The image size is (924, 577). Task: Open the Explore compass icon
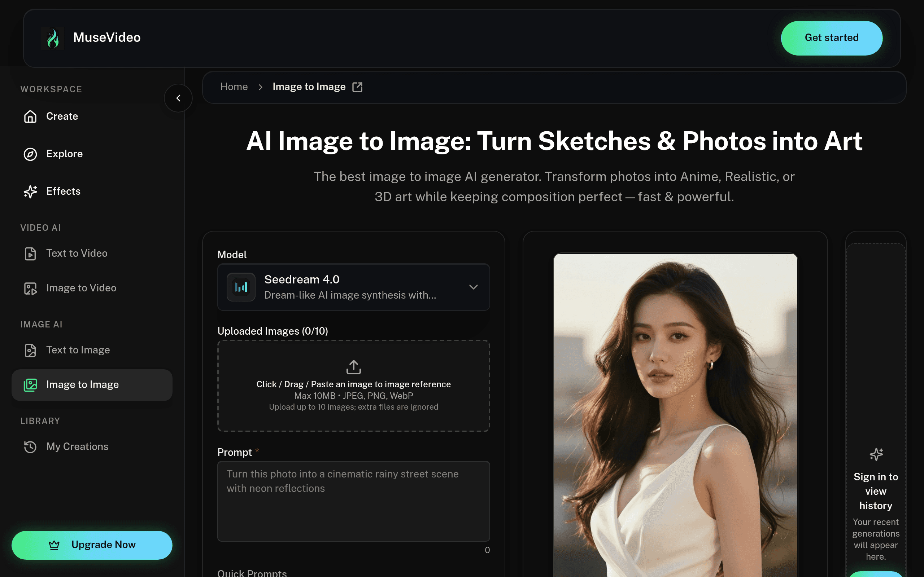(x=30, y=154)
